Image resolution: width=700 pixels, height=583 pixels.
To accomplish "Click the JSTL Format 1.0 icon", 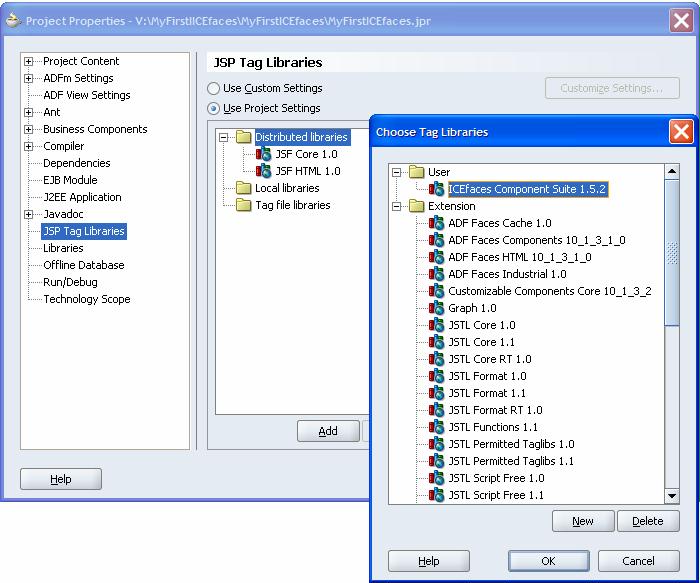I will (436, 376).
